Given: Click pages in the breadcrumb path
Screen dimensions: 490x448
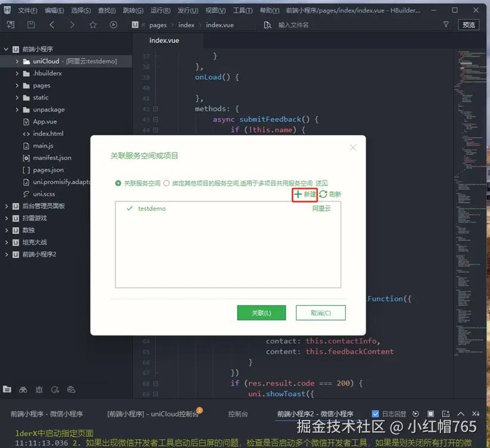Looking at the screenshot, I should 158,25.
